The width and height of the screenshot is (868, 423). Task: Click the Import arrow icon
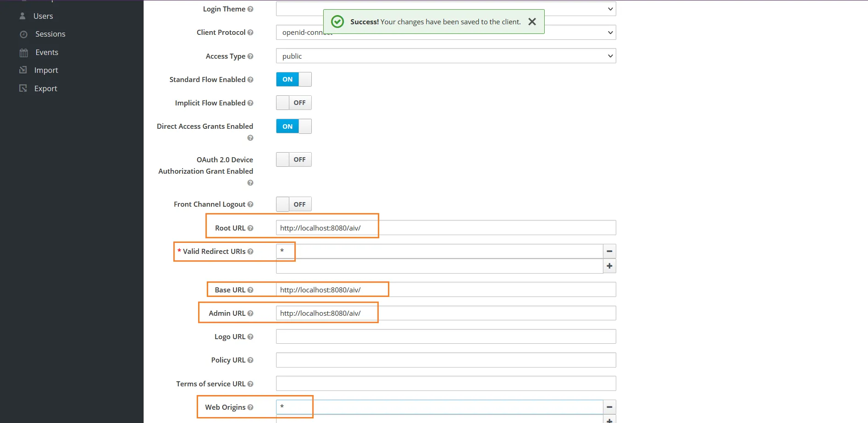(x=23, y=70)
